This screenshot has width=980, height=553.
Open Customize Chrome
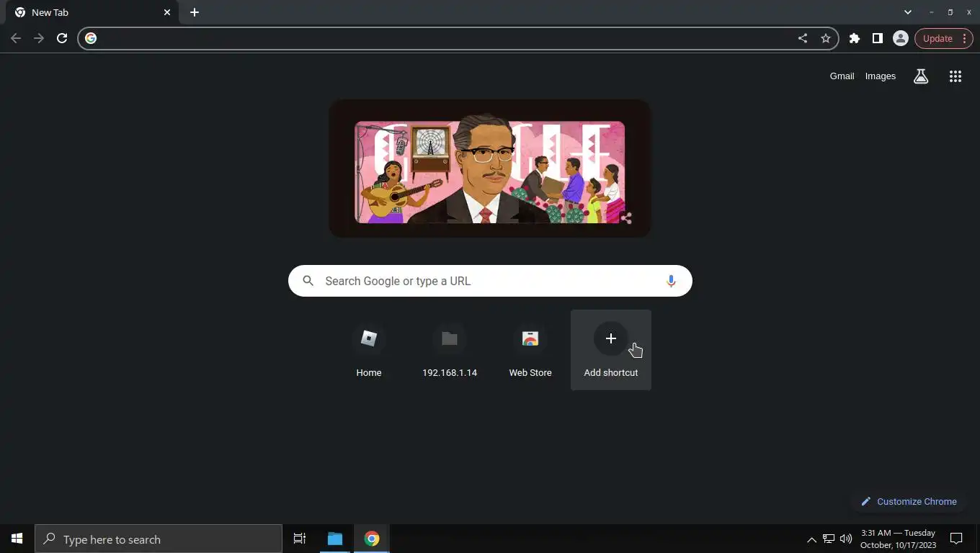(909, 501)
